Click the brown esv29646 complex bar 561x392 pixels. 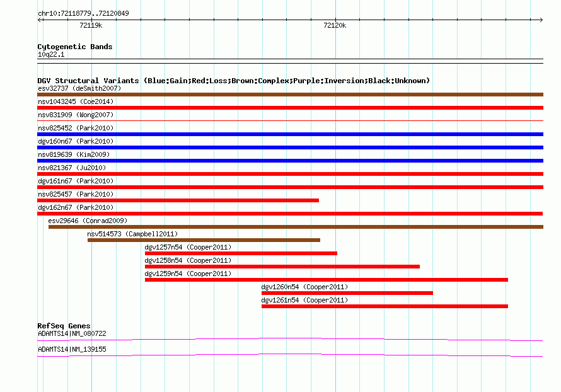click(x=296, y=227)
